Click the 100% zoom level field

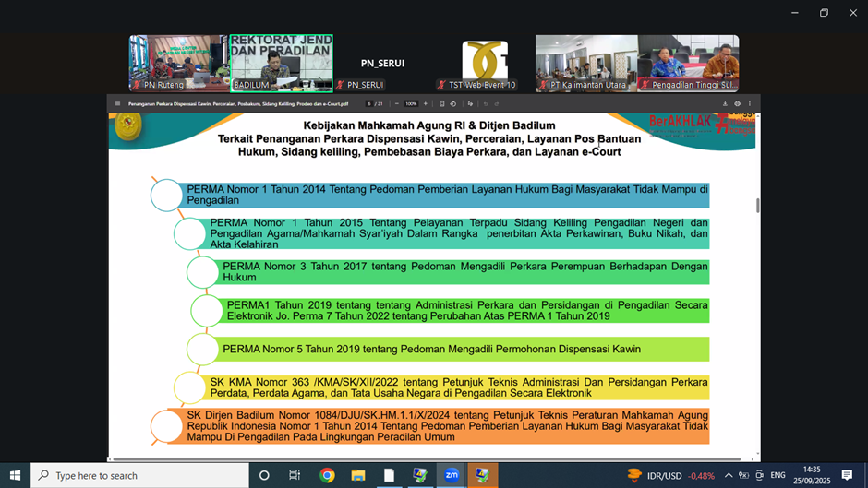411,104
